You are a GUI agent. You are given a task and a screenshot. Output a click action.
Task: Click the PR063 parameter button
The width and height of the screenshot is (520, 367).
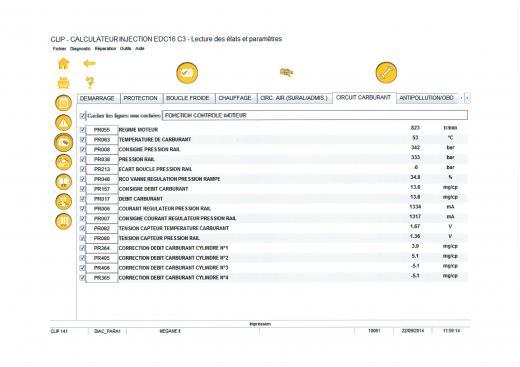[x=102, y=140]
